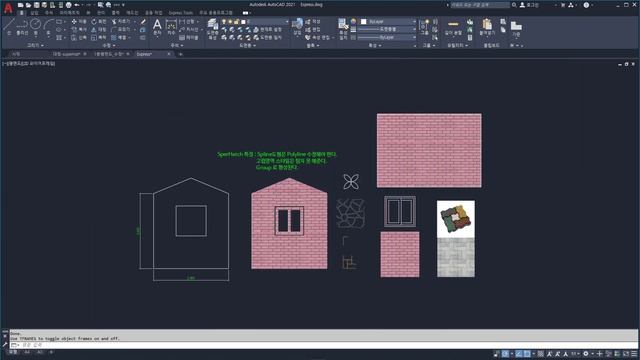
Task: Click the new drawing tab plus button
Action: pyautogui.click(x=181, y=54)
